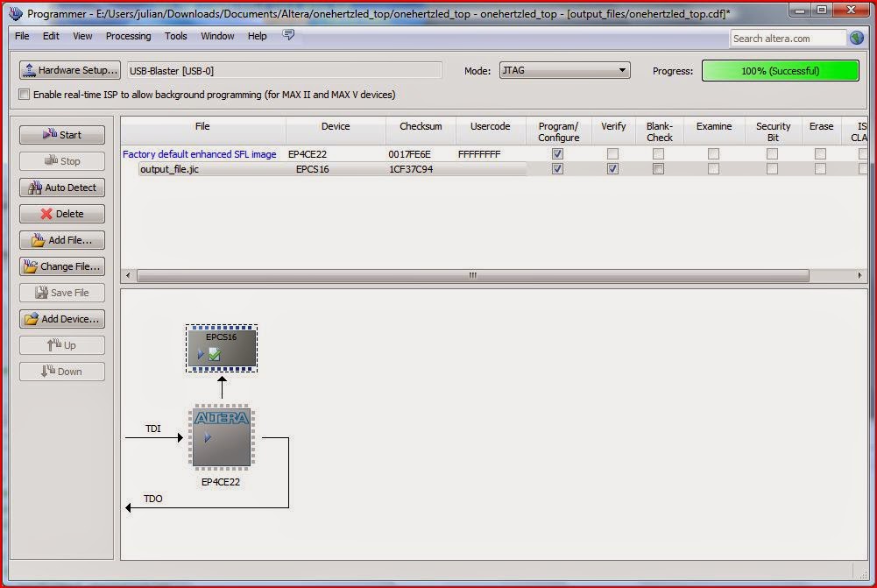Toggle Examine for EP4CE22 row
877x588 pixels.
coord(714,154)
